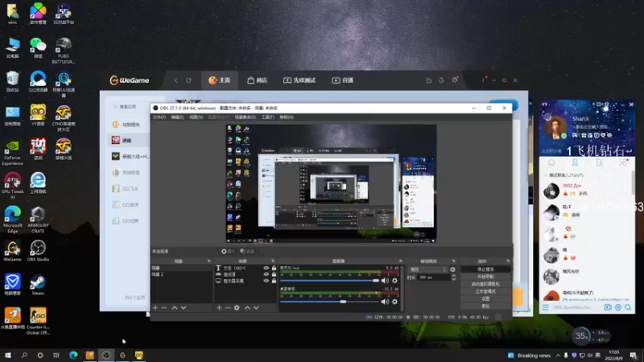Switch to WeGame Live tab
This screenshot has width=644, height=362.
pyautogui.click(x=343, y=80)
